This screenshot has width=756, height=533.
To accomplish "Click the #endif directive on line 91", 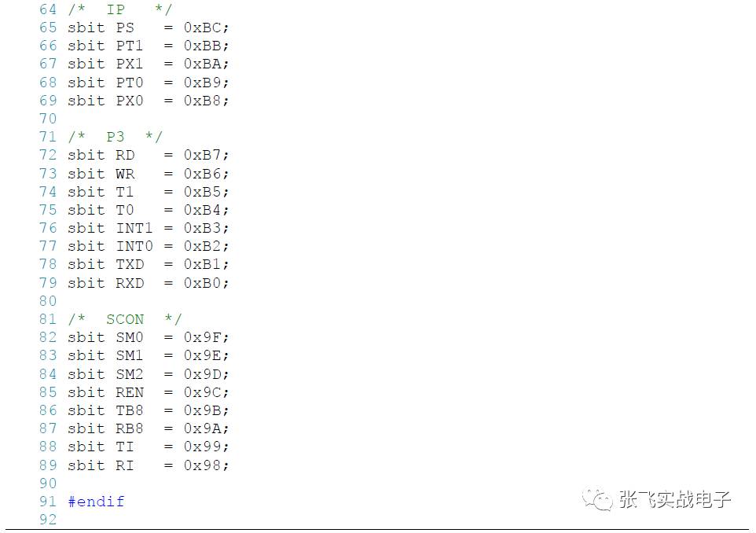I will pos(96,502).
